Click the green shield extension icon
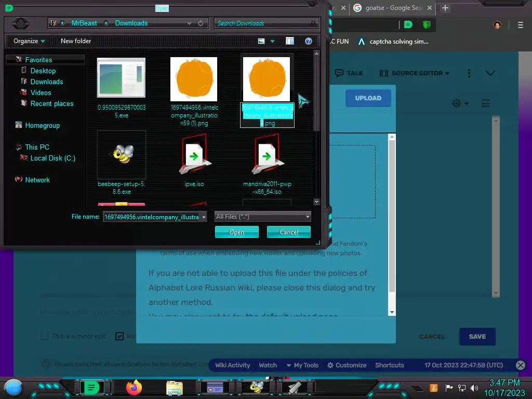The height and width of the screenshot is (399, 532). click(427, 24)
